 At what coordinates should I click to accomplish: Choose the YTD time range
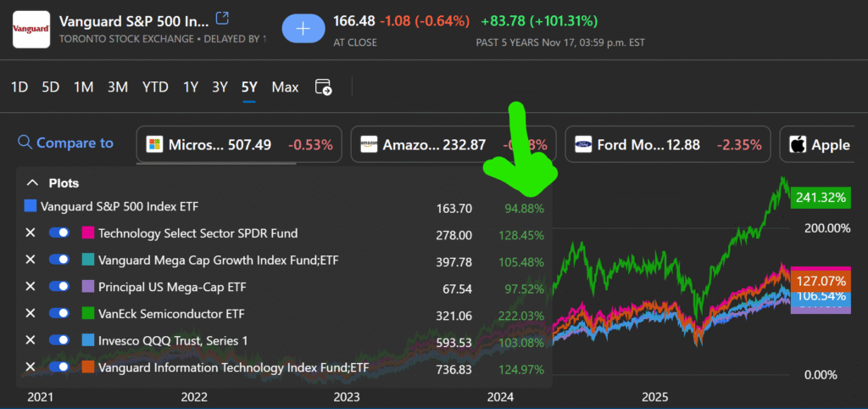tap(155, 87)
